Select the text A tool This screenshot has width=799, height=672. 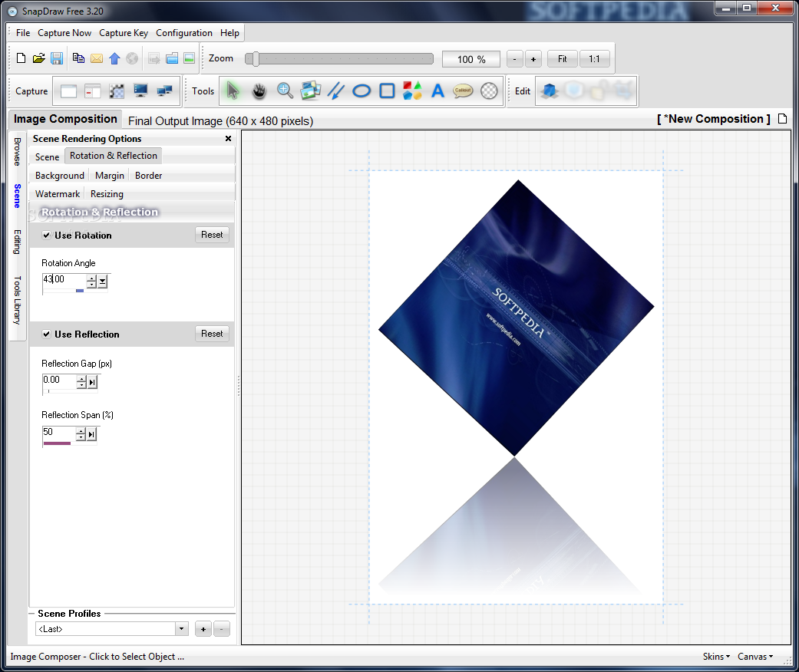(x=437, y=91)
